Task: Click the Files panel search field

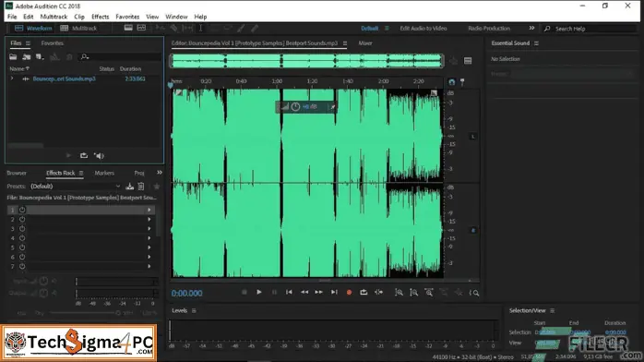Action: [119, 56]
